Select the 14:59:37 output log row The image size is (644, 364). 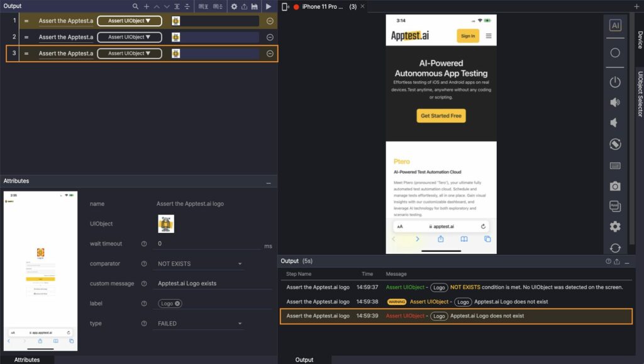tap(456, 288)
